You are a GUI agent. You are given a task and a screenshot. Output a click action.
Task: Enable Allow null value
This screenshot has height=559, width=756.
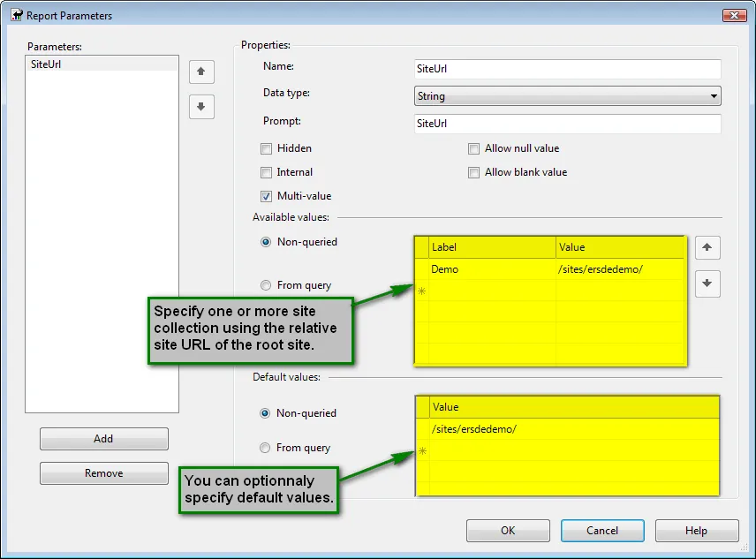click(x=474, y=148)
